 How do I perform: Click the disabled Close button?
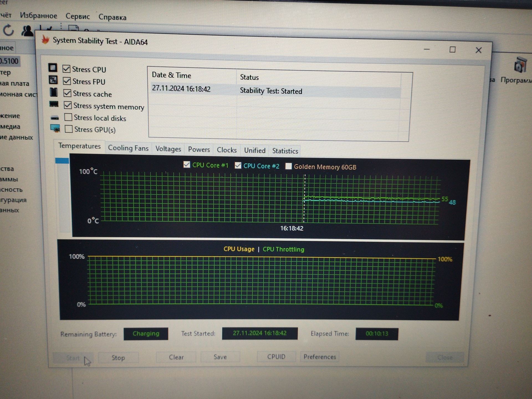click(x=445, y=357)
